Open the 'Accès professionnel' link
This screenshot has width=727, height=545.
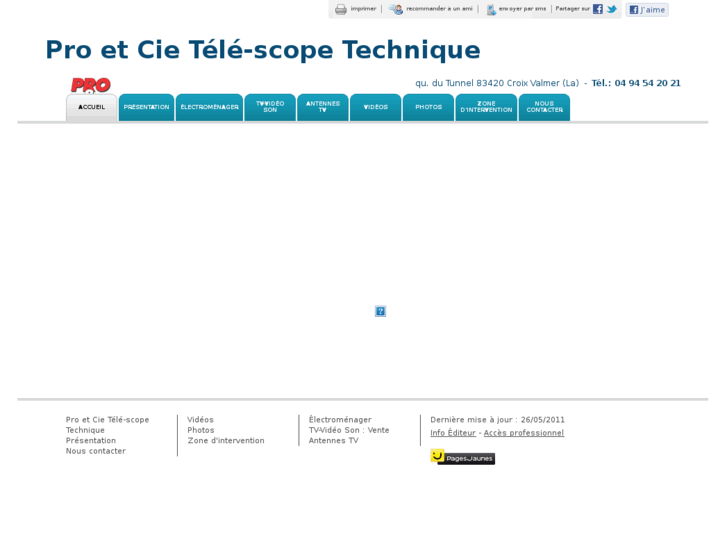524,433
